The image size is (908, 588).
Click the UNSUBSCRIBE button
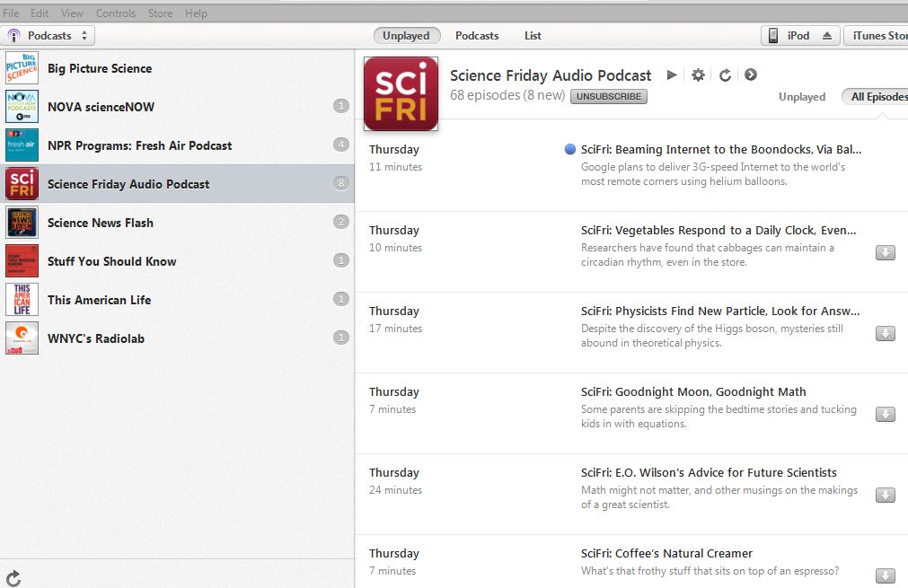(609, 97)
